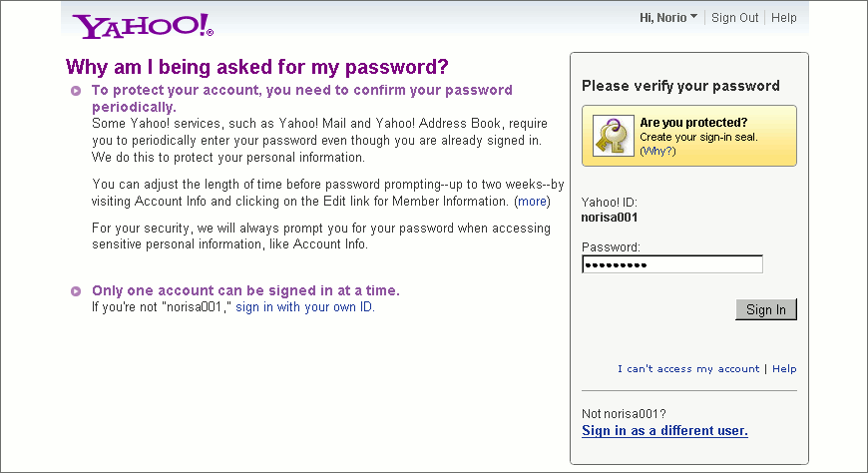Click Help beside can't access my account
This screenshot has height=473, width=868.
784,369
